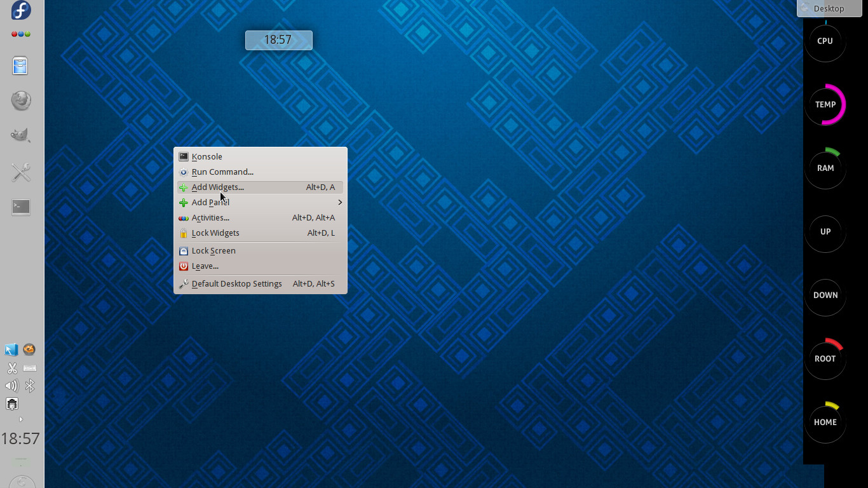Viewport: 868px width, 488px height.
Task: Click the RAM monitor gauge
Action: click(x=825, y=168)
